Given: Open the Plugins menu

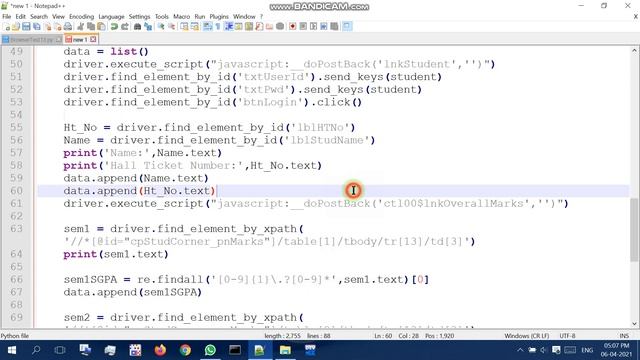Looking at the screenshot, I should [x=219, y=16].
